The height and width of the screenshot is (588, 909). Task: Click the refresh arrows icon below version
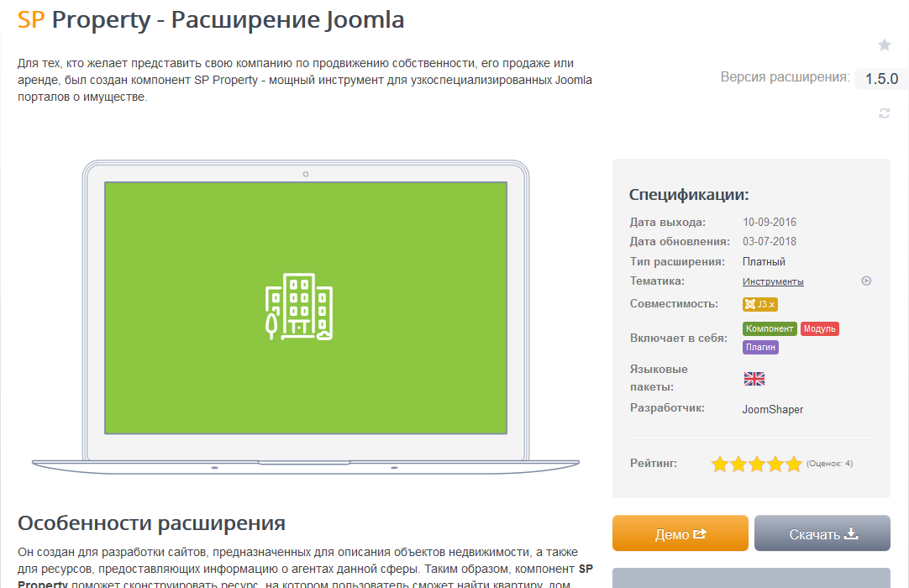pyautogui.click(x=884, y=113)
